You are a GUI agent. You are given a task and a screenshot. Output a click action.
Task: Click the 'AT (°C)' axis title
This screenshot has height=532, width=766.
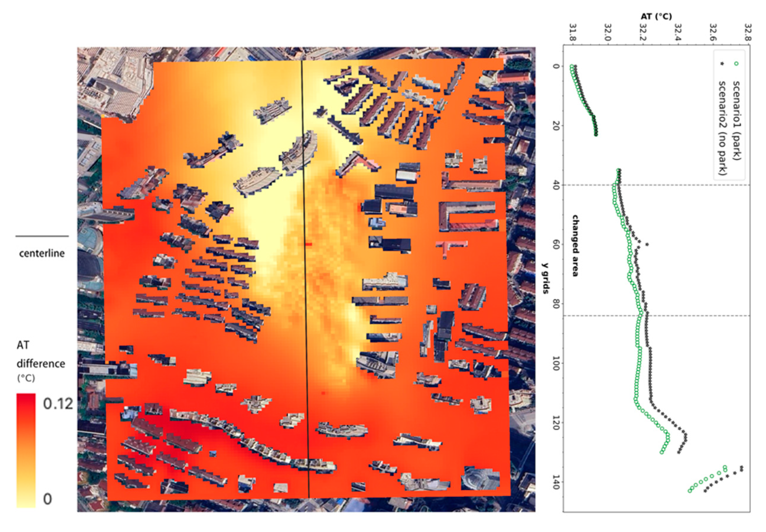[656, 16]
